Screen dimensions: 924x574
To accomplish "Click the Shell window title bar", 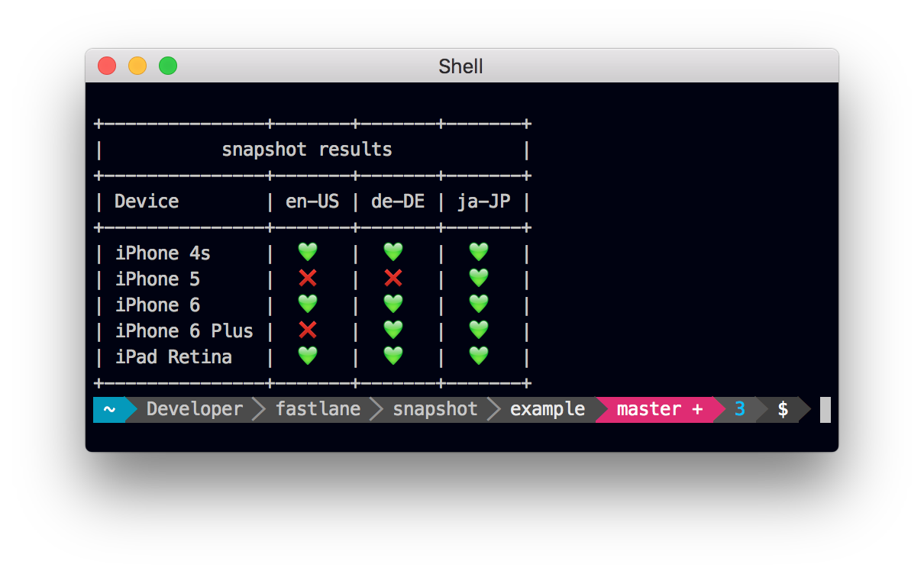I will click(x=460, y=66).
